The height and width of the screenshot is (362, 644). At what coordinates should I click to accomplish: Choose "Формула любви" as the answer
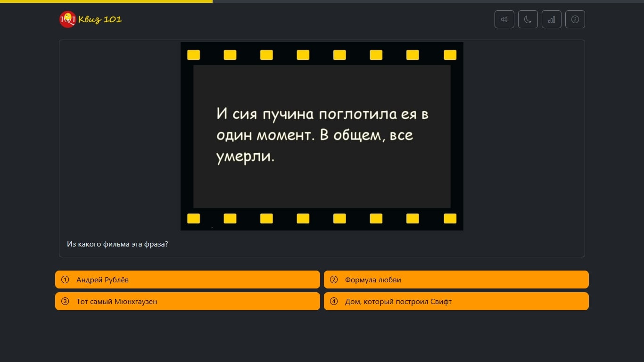point(456,280)
